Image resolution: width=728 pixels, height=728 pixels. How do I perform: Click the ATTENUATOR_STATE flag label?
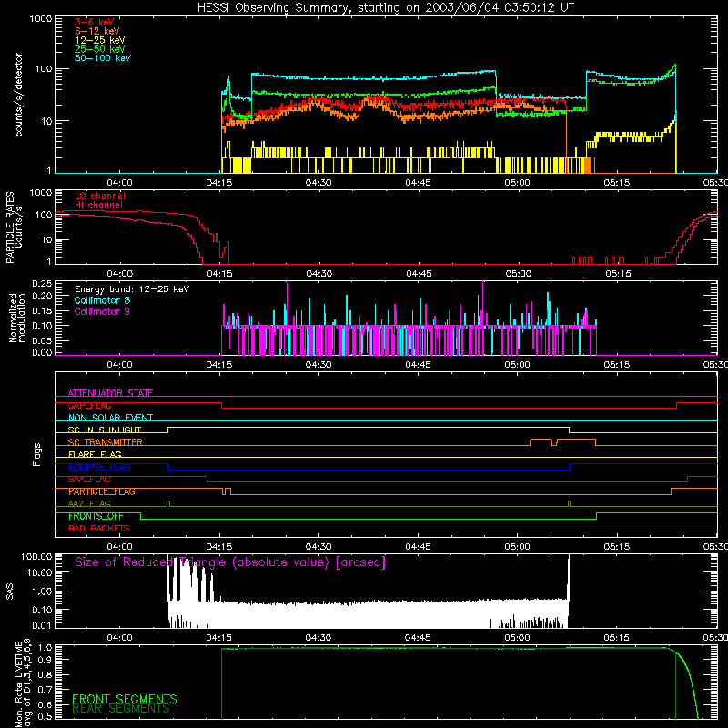tap(110, 393)
